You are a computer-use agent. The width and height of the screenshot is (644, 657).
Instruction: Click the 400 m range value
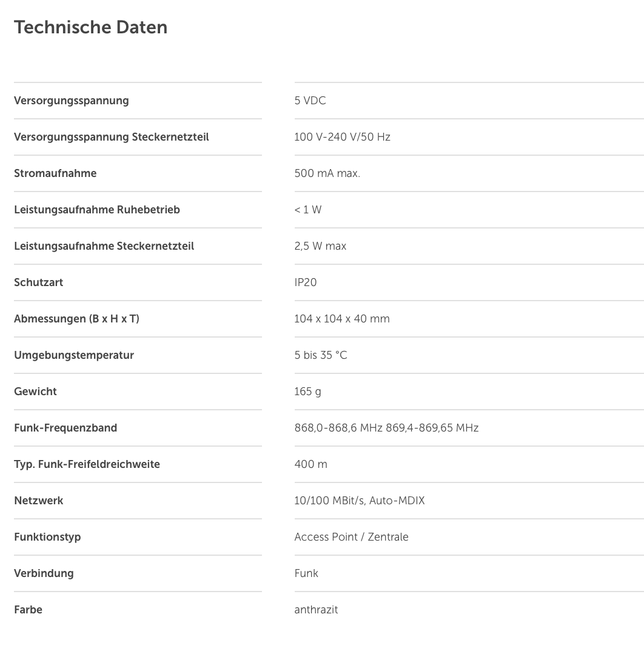(310, 464)
